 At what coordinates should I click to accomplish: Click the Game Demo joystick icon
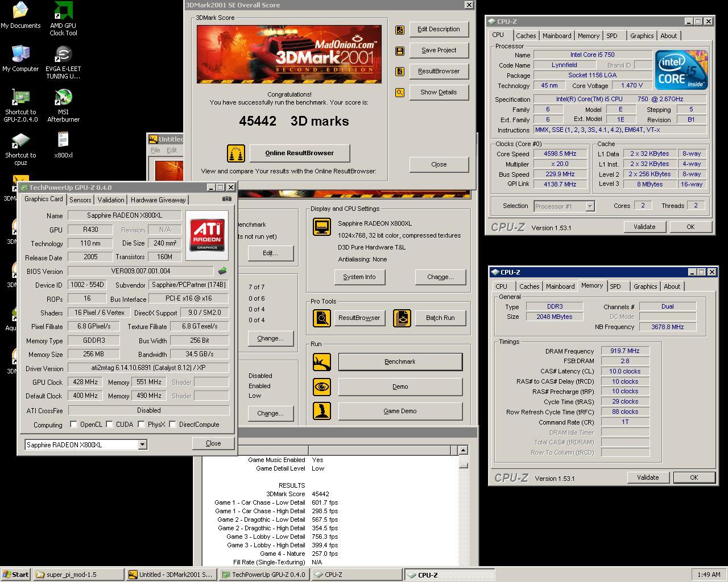pyautogui.click(x=322, y=411)
